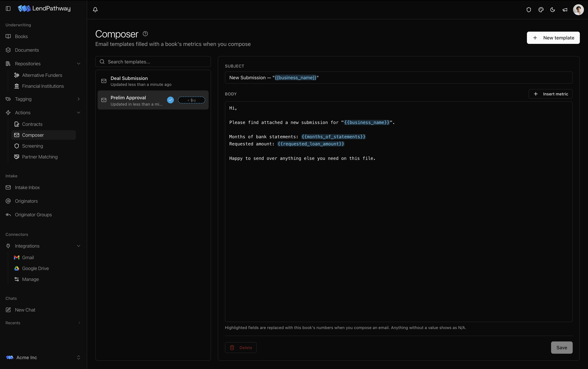This screenshot has height=369, width=588.
Task: Select Composer in the sidebar
Action: [43, 135]
